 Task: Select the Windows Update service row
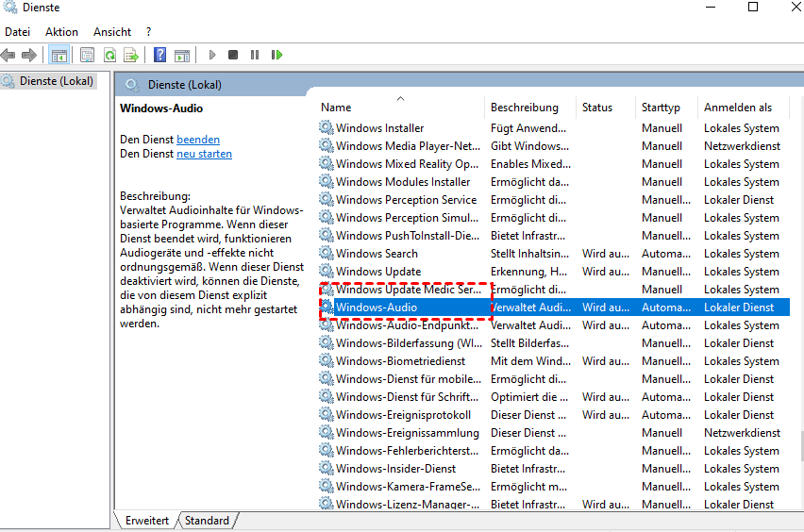tap(378, 272)
